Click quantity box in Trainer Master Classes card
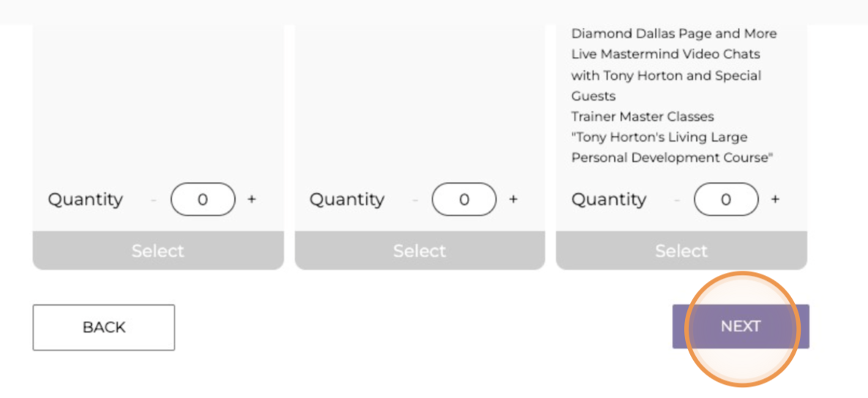This screenshot has height=398, width=868. pos(726,199)
